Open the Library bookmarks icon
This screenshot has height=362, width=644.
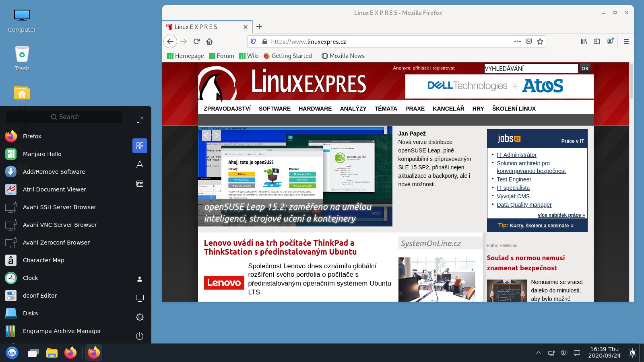[x=584, y=41]
